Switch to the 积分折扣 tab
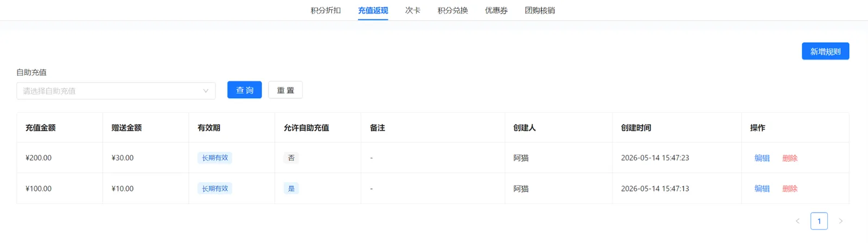The image size is (868, 243). tap(325, 10)
